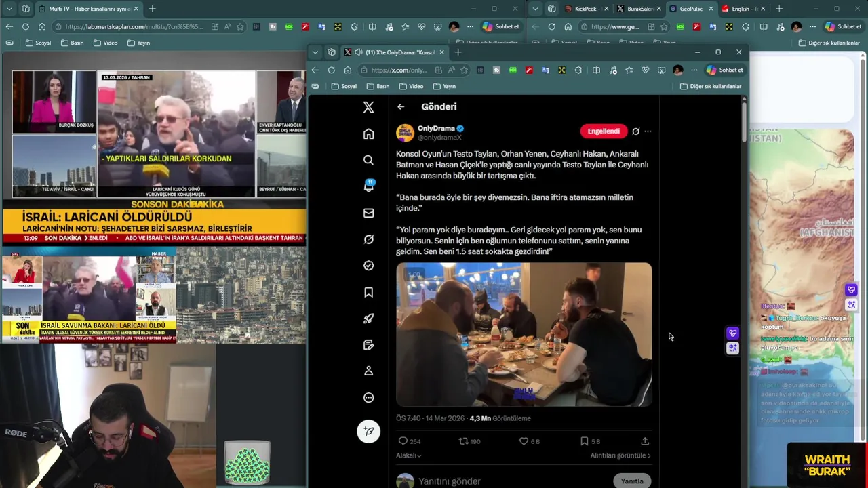Click the share icon under the post
Viewport: 868px width, 488px height.
645,441
